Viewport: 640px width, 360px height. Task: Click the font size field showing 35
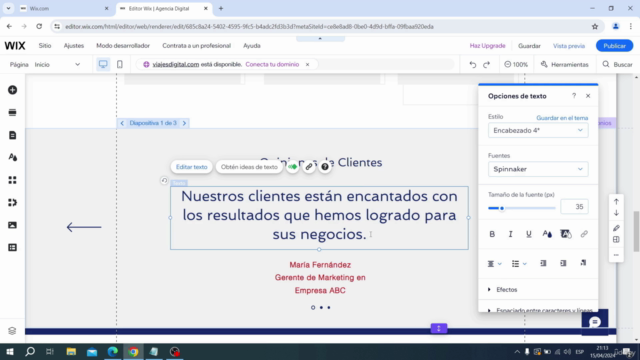click(x=574, y=207)
